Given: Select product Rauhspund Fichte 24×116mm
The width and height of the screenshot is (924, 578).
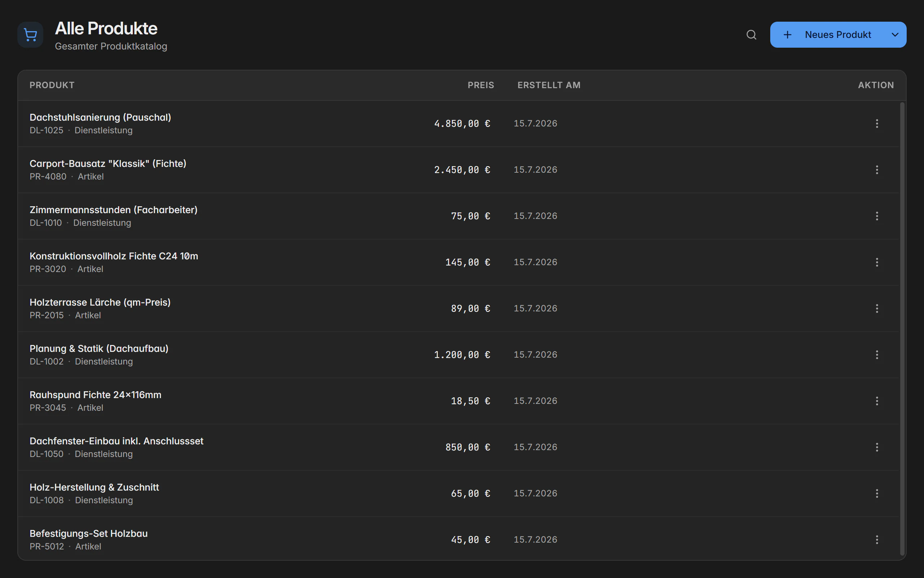Looking at the screenshot, I should [95, 395].
